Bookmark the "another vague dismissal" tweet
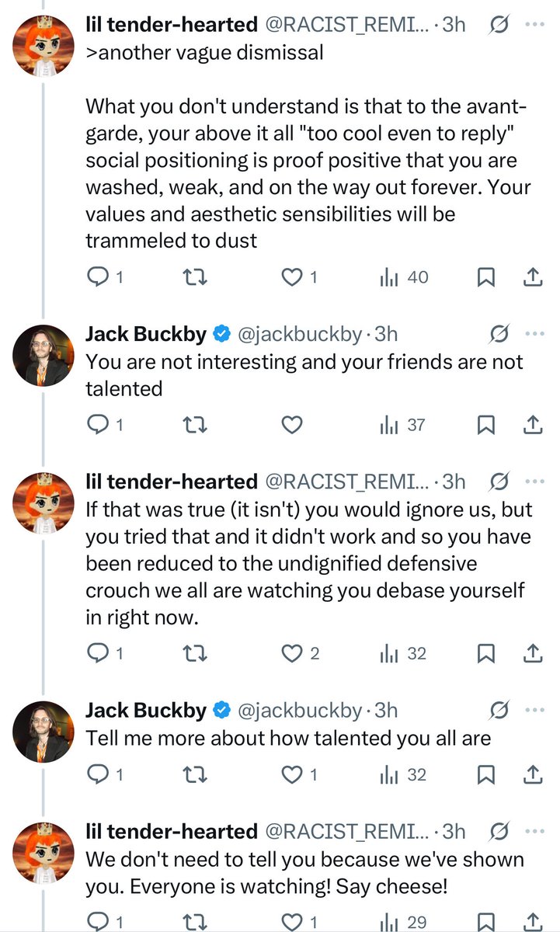 click(485, 277)
